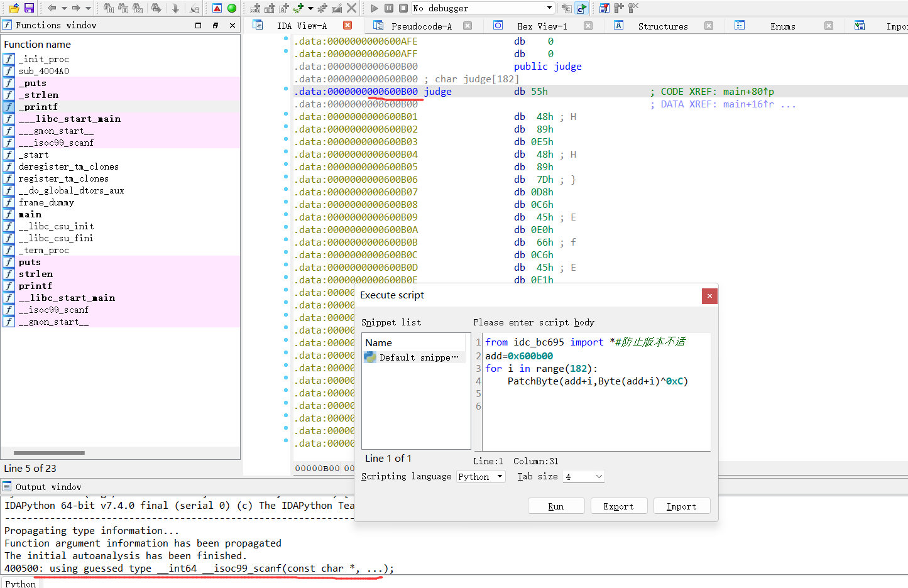Stop the debugger process

tap(403, 8)
